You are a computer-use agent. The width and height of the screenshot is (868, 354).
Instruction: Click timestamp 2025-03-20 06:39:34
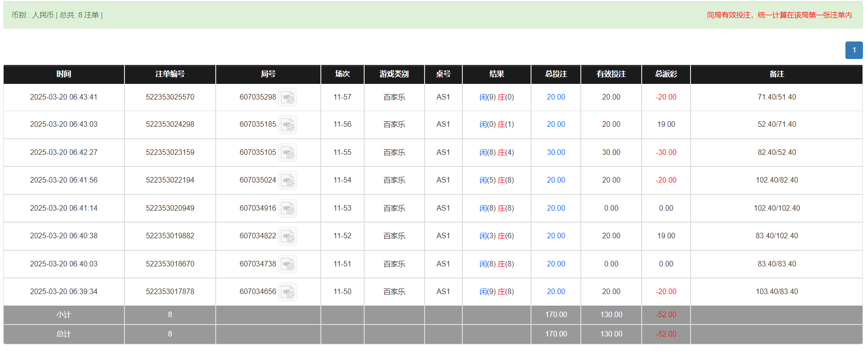(x=64, y=292)
